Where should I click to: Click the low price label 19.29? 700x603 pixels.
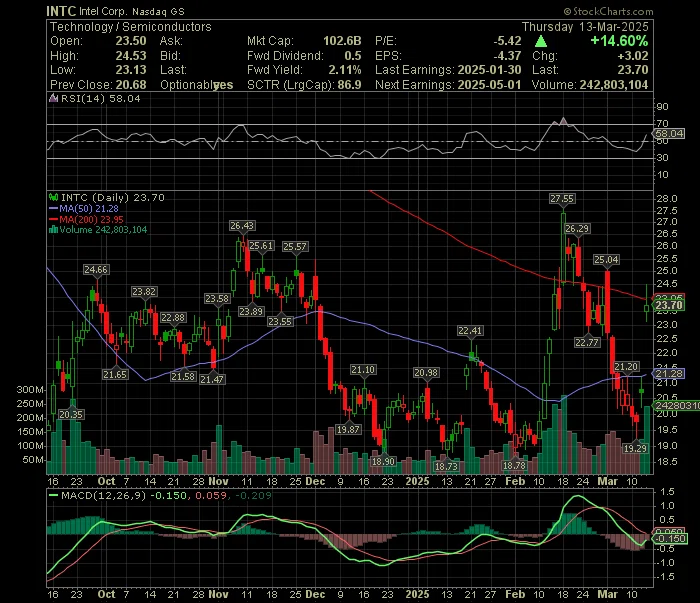[635, 448]
